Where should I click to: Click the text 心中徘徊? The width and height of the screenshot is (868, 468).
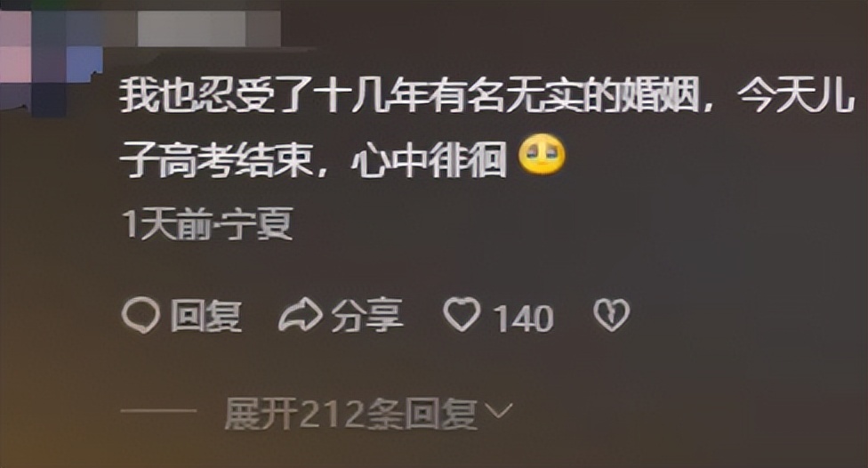(430, 159)
